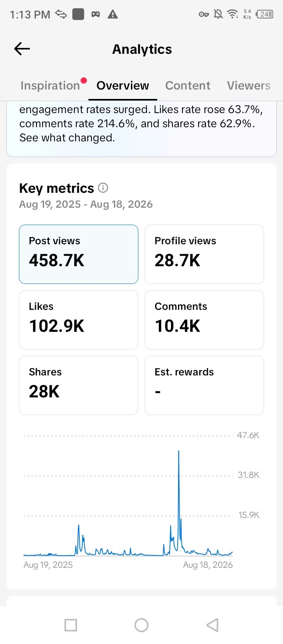Tap the warning triangle status icon
The height and width of the screenshot is (644, 283).
113,15
